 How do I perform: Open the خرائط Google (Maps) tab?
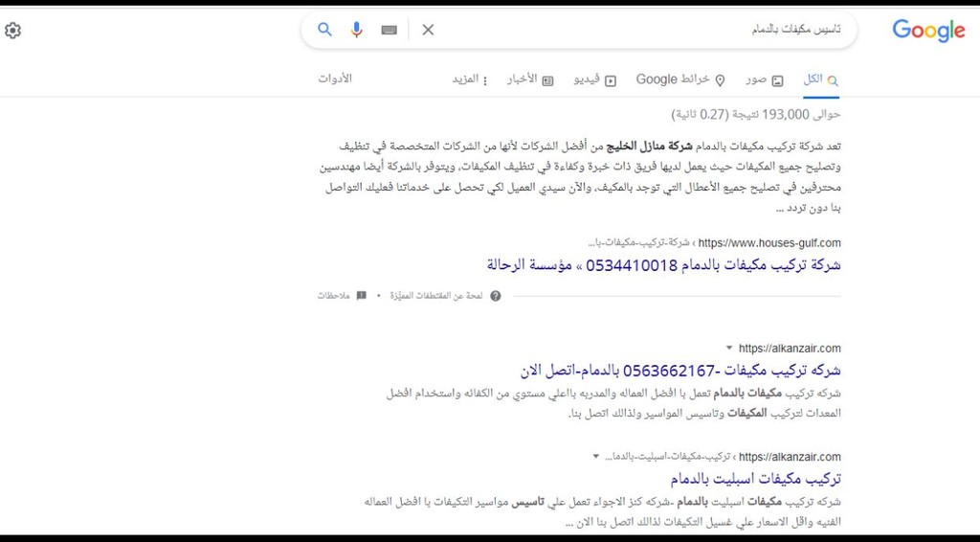coord(680,79)
